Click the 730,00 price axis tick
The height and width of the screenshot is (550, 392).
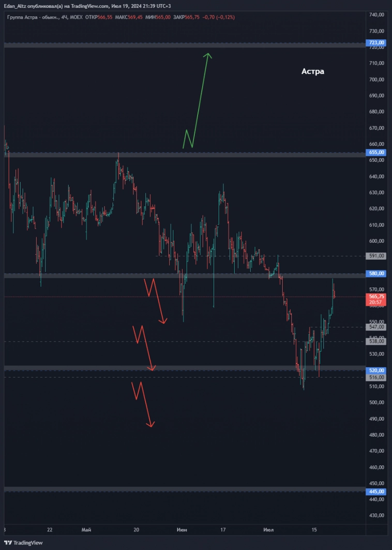[376, 31]
